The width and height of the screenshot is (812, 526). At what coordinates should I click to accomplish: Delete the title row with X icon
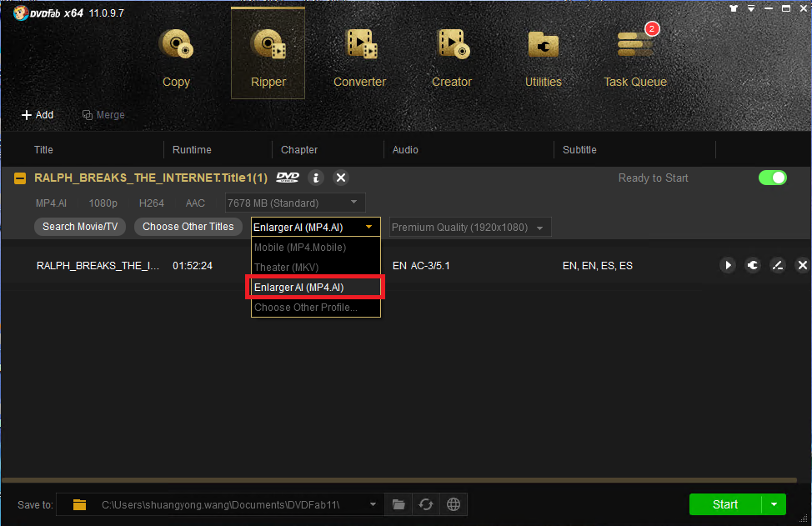tap(802, 266)
